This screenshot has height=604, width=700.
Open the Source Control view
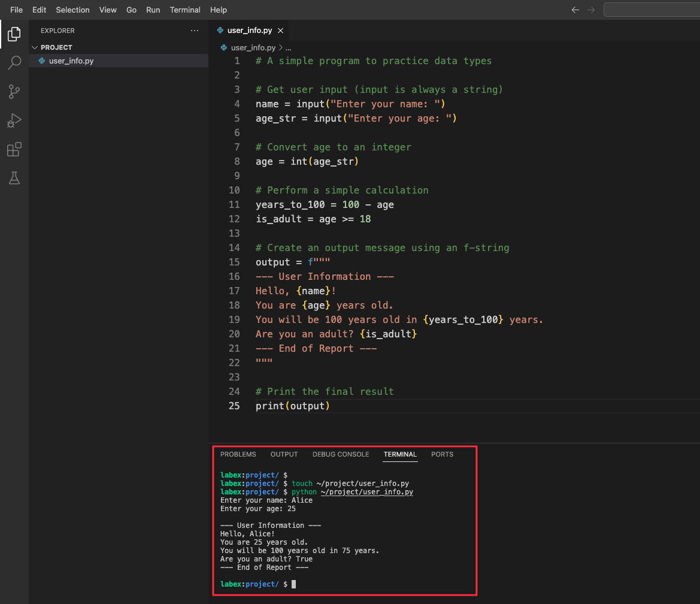(x=14, y=92)
